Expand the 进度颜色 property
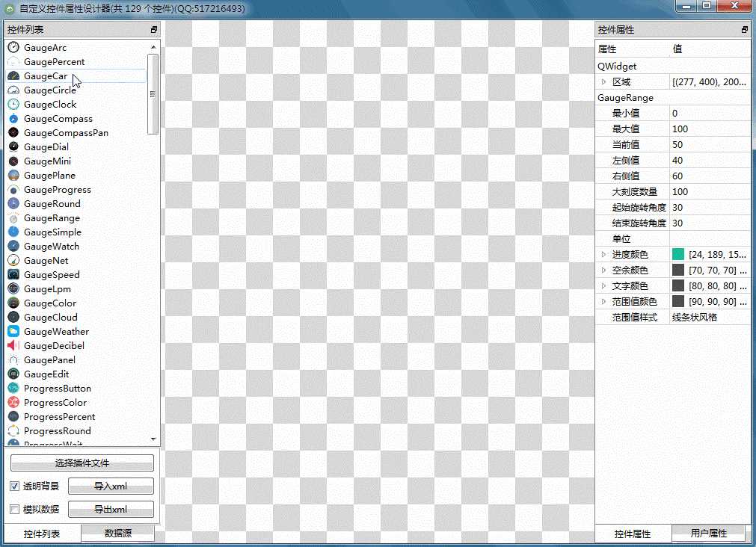 pyautogui.click(x=603, y=255)
